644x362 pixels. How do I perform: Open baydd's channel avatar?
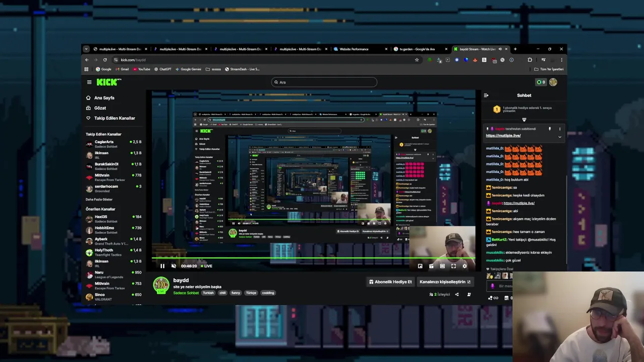pyautogui.click(x=161, y=285)
